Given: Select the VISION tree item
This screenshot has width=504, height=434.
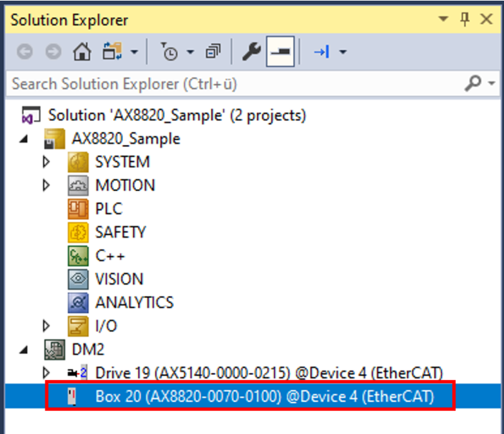Looking at the screenshot, I should pos(119,279).
